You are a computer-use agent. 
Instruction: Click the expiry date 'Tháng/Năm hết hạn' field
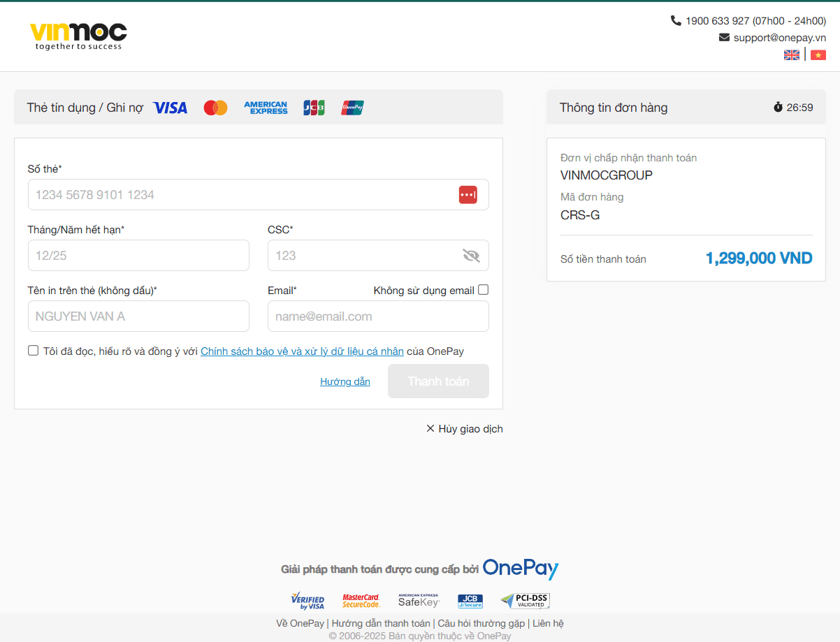[138, 256]
